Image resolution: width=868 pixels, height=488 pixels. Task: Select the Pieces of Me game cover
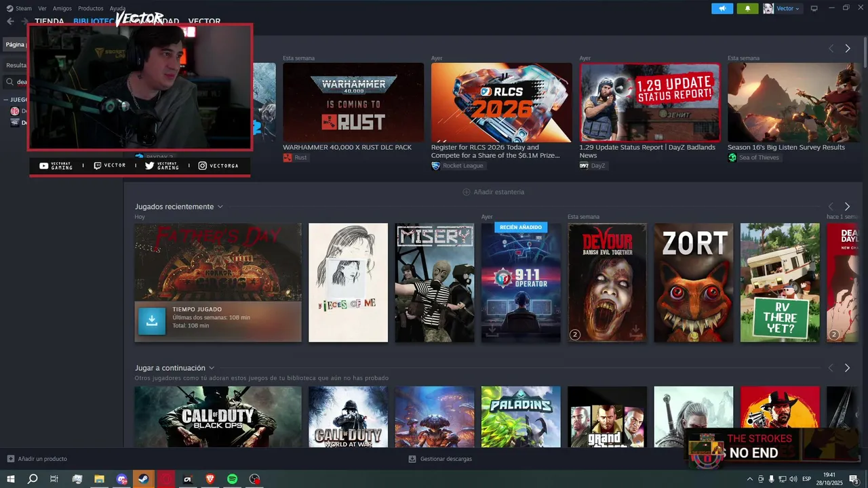point(348,283)
